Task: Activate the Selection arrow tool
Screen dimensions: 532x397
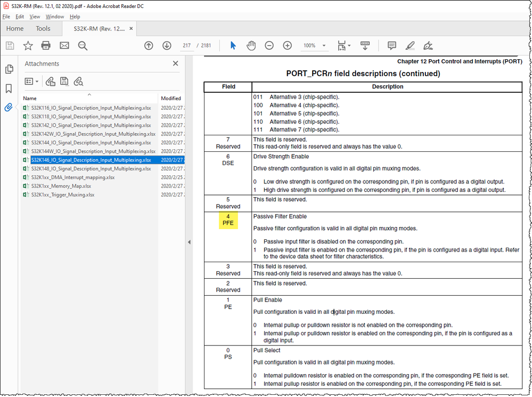Action: click(x=233, y=45)
